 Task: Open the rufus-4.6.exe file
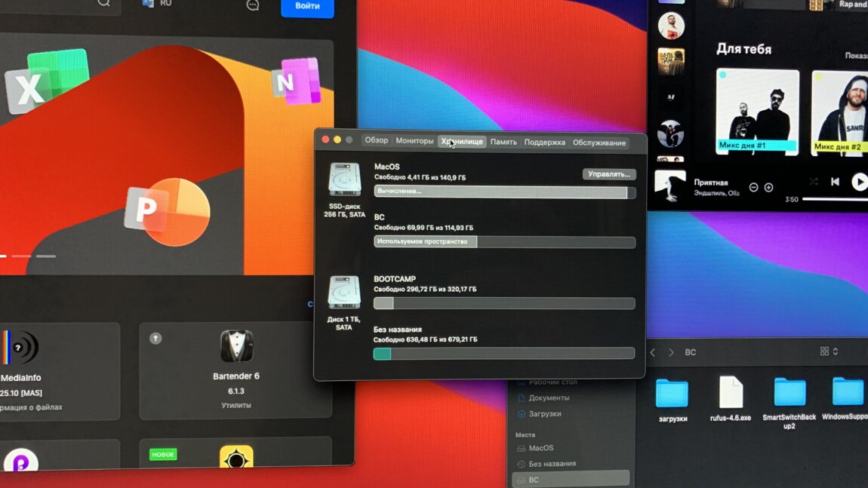pyautogui.click(x=731, y=392)
